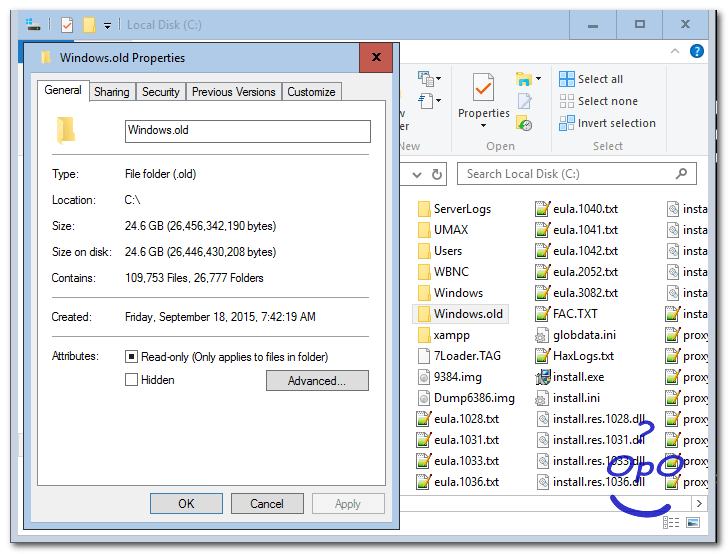Switch to the Sharing tab
The width and height of the screenshot is (728, 554).
click(112, 92)
